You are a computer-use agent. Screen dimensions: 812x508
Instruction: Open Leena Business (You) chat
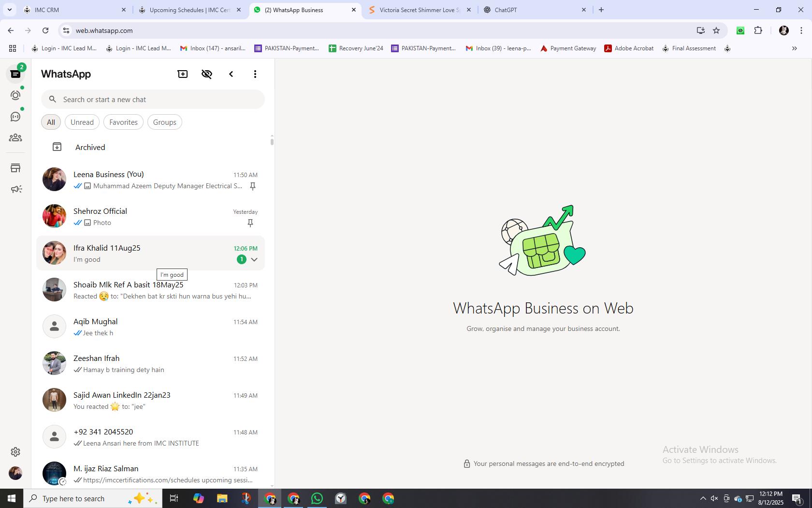pyautogui.click(x=150, y=179)
